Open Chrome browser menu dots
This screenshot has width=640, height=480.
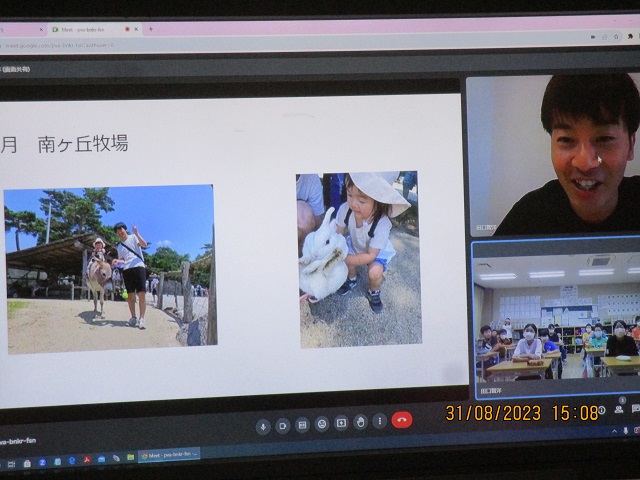[x=632, y=44]
